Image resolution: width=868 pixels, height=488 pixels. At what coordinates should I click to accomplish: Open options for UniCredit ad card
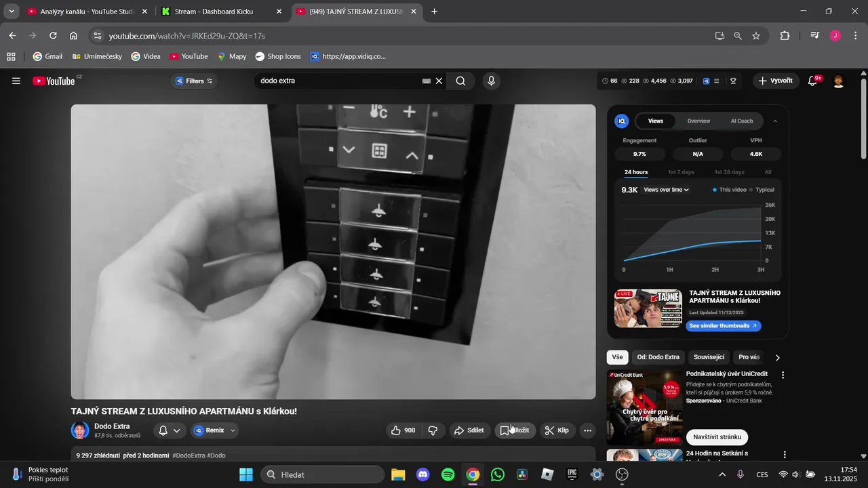coord(783,375)
